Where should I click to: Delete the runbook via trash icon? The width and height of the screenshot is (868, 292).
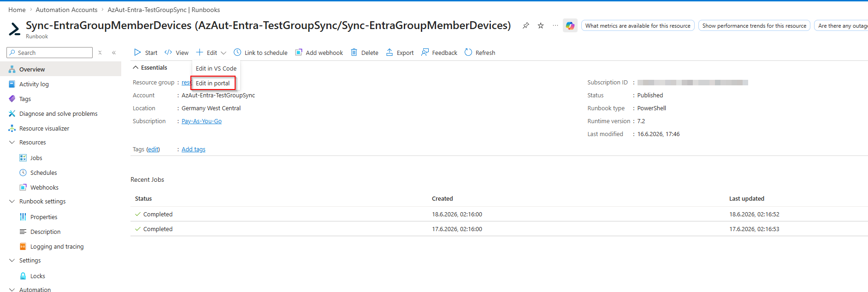[x=354, y=53]
